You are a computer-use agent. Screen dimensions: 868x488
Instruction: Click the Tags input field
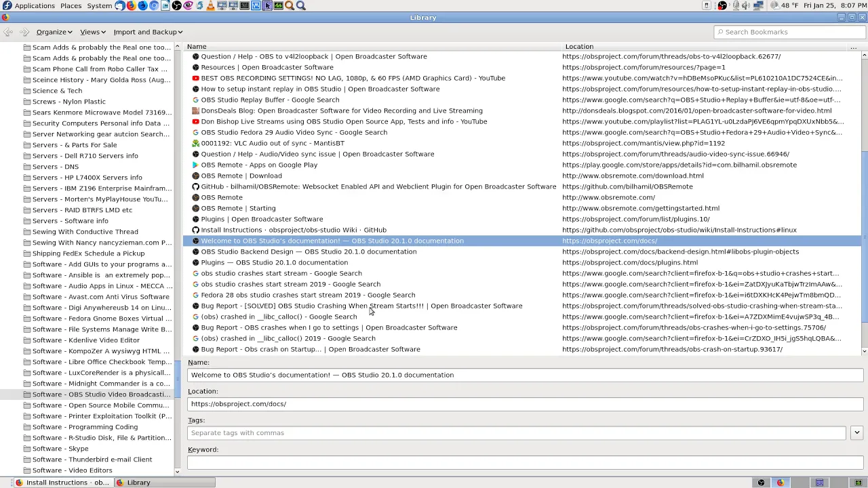[x=517, y=432]
